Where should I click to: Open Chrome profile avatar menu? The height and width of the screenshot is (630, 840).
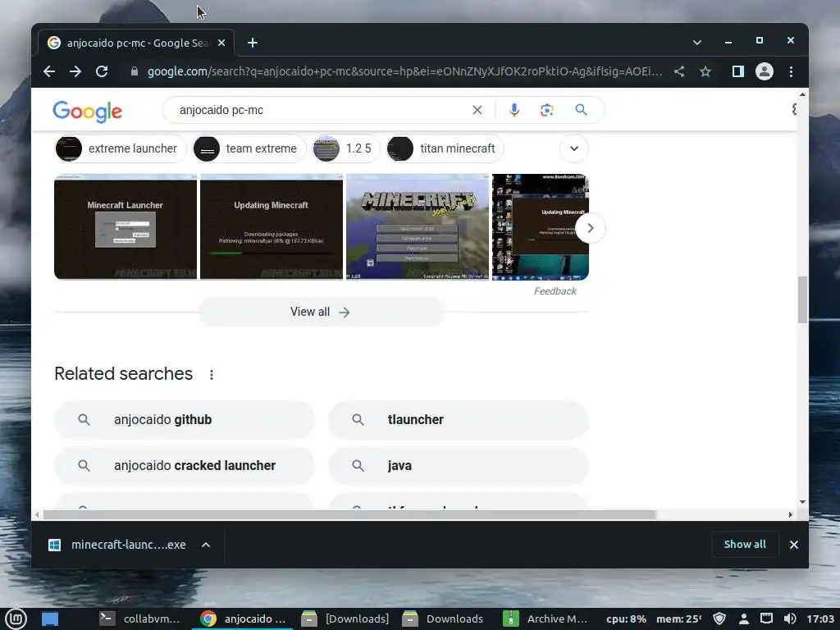pos(765,71)
